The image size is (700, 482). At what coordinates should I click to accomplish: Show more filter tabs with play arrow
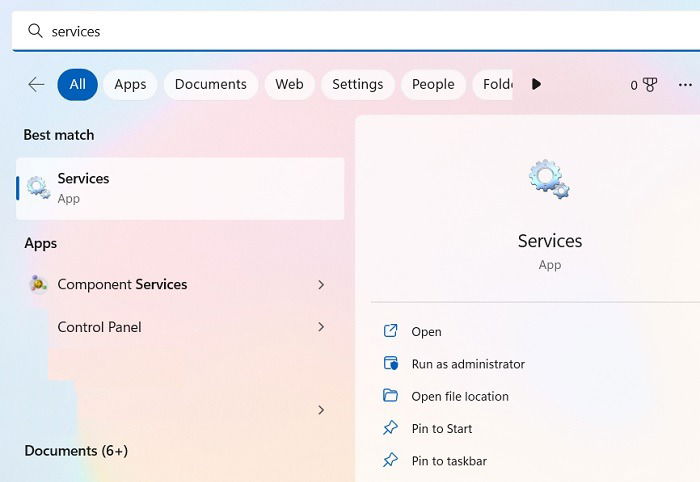coord(536,84)
